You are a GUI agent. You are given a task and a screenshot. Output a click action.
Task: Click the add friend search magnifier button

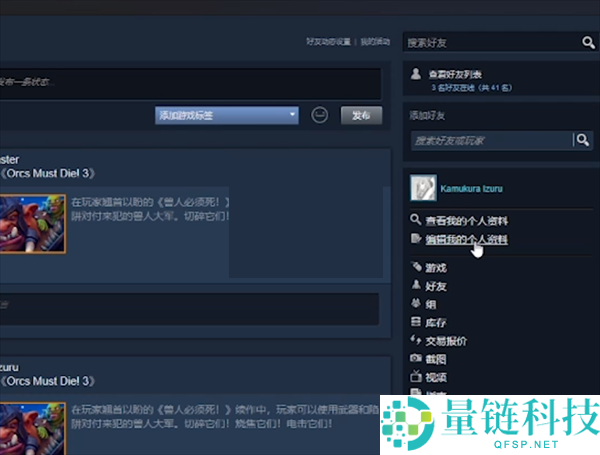582,140
